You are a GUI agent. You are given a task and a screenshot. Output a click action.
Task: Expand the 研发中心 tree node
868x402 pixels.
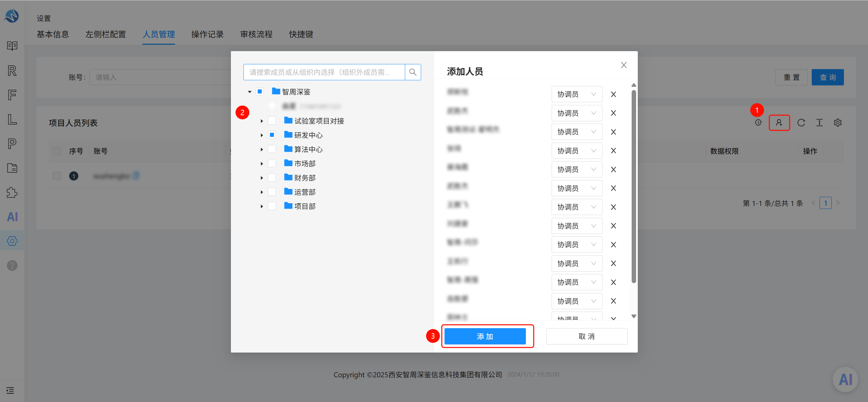(x=262, y=135)
